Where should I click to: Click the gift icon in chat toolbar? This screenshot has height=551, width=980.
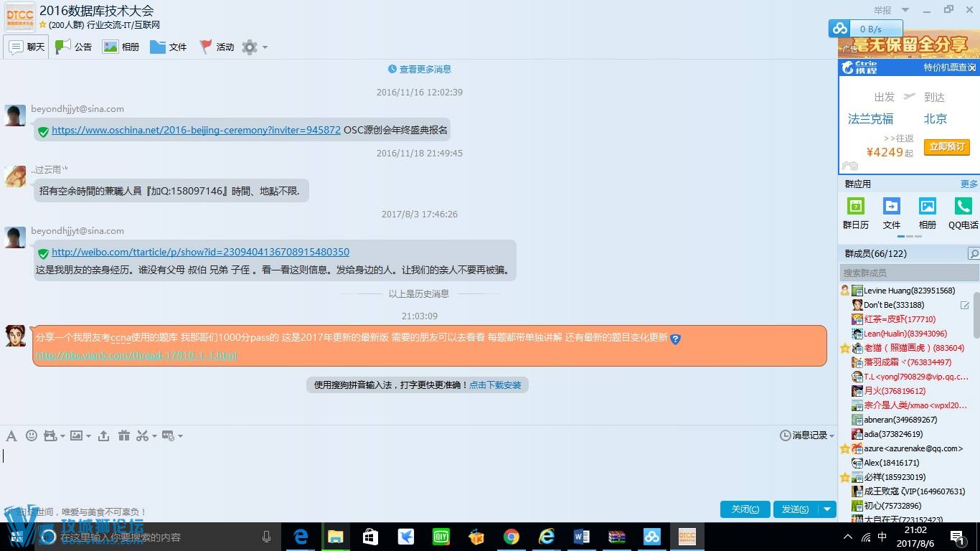click(124, 435)
